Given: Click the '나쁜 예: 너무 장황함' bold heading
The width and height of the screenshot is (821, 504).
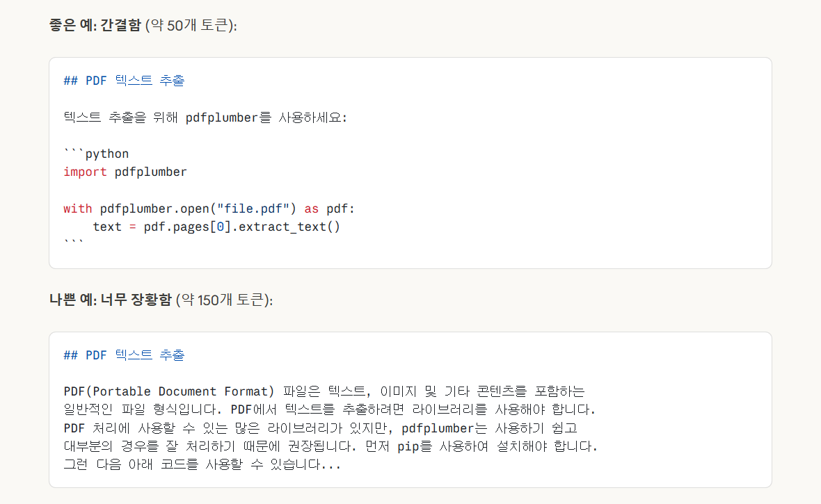Looking at the screenshot, I should (x=111, y=300).
